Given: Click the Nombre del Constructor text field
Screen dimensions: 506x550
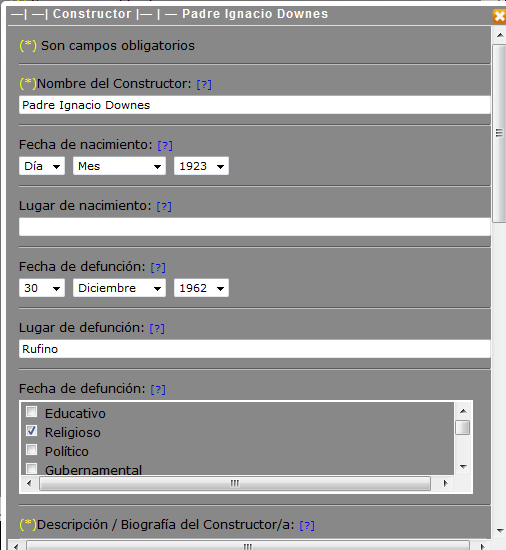Looking at the screenshot, I should pos(255,105).
